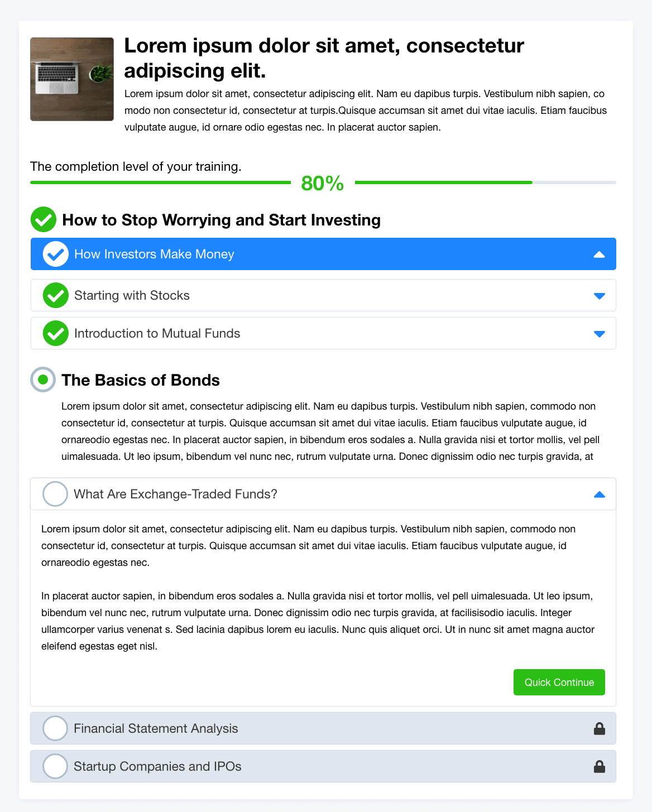Click the lock icon on Startup Companies and IPOs
This screenshot has height=812, width=652.
[x=600, y=766]
